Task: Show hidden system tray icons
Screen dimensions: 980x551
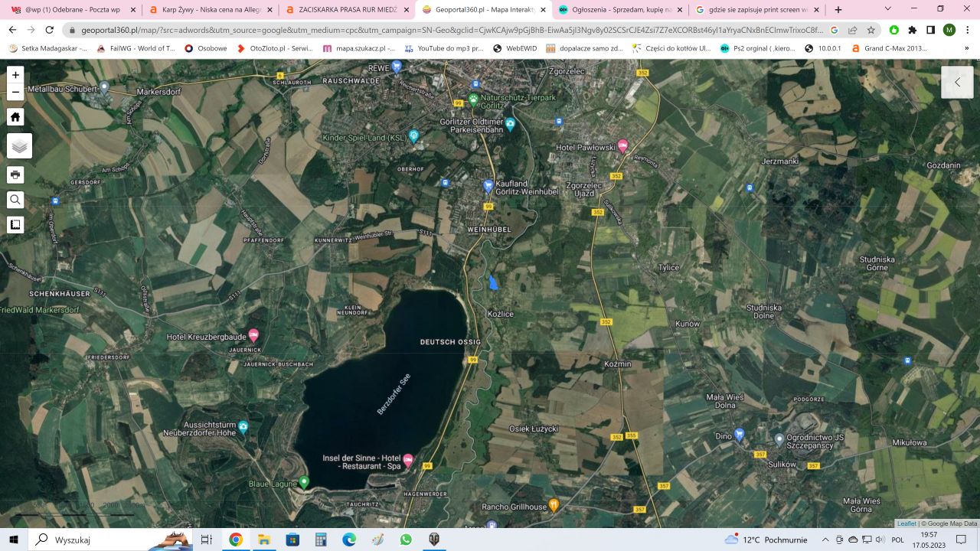Action: point(826,540)
